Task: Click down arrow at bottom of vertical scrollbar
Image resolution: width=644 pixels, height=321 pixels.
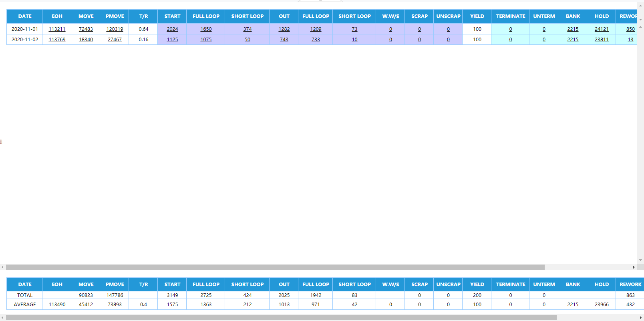Action: point(640,260)
